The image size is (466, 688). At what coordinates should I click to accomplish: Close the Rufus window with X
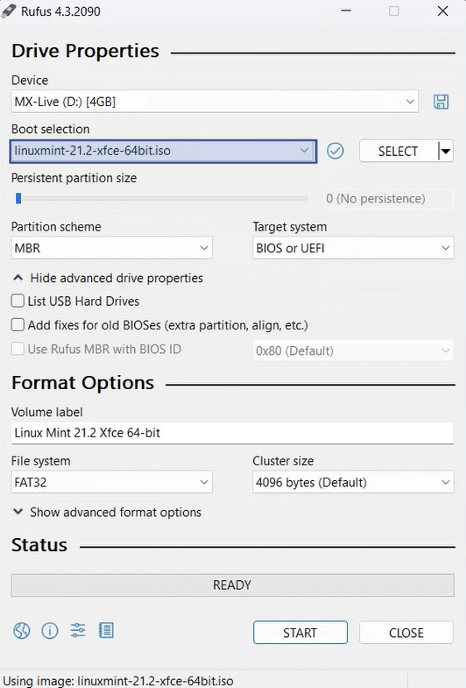pos(443,11)
